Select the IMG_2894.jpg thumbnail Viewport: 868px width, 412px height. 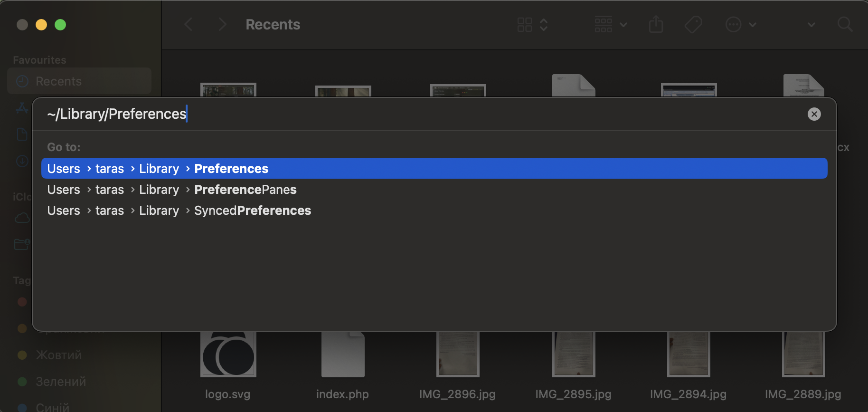click(689, 355)
